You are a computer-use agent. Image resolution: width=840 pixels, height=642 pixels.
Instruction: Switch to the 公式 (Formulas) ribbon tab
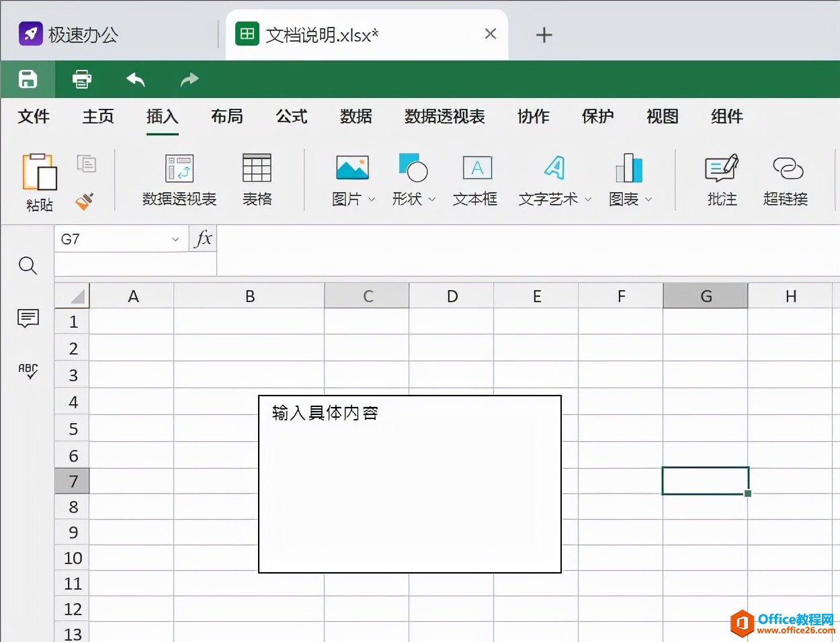(291, 116)
